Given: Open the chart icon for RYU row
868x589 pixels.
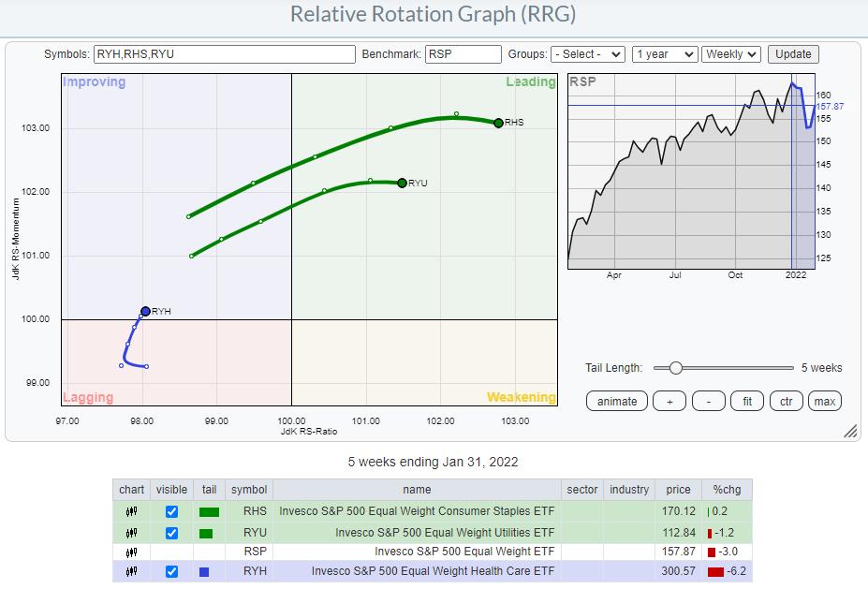Looking at the screenshot, I should point(131,533).
